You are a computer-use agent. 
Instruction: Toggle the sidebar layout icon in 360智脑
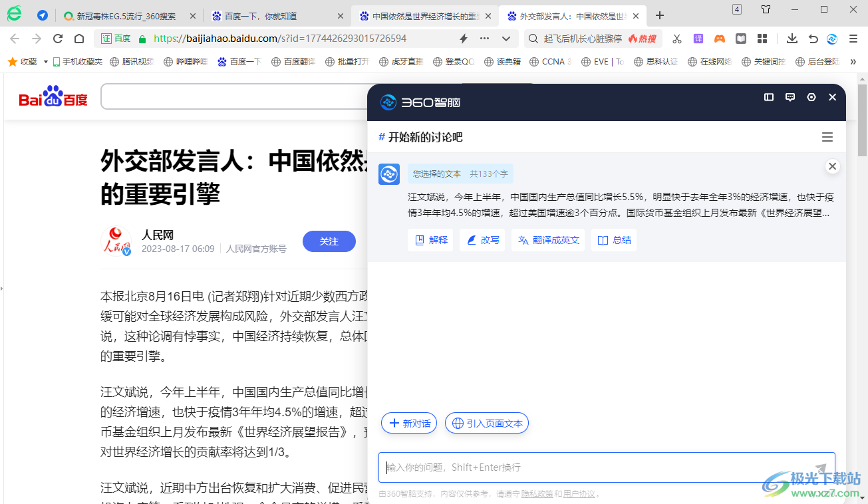768,97
